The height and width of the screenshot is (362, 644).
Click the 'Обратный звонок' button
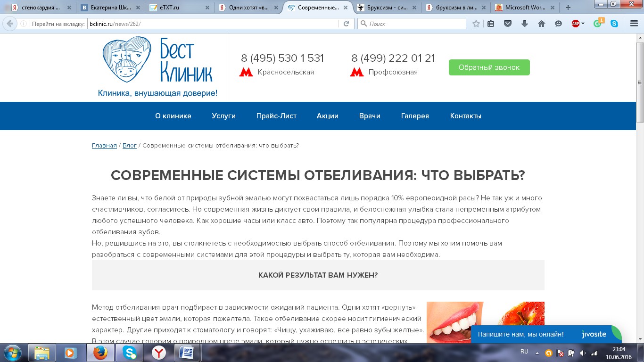489,67
